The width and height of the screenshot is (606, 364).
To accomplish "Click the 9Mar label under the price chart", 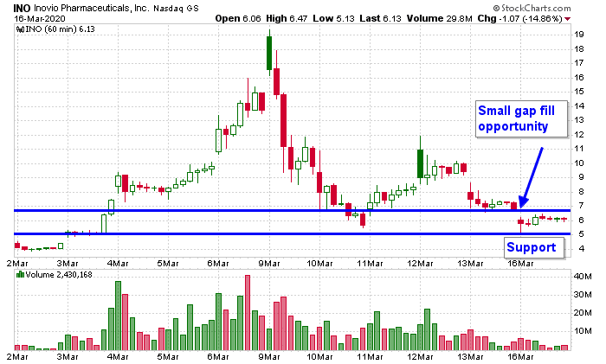I will pyautogui.click(x=269, y=264).
